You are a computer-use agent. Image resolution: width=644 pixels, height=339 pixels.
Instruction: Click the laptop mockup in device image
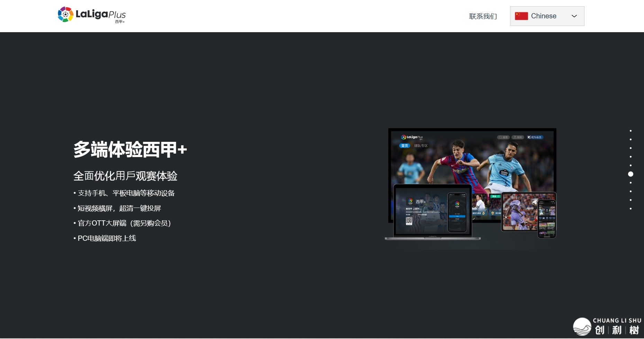pyautogui.click(x=433, y=212)
